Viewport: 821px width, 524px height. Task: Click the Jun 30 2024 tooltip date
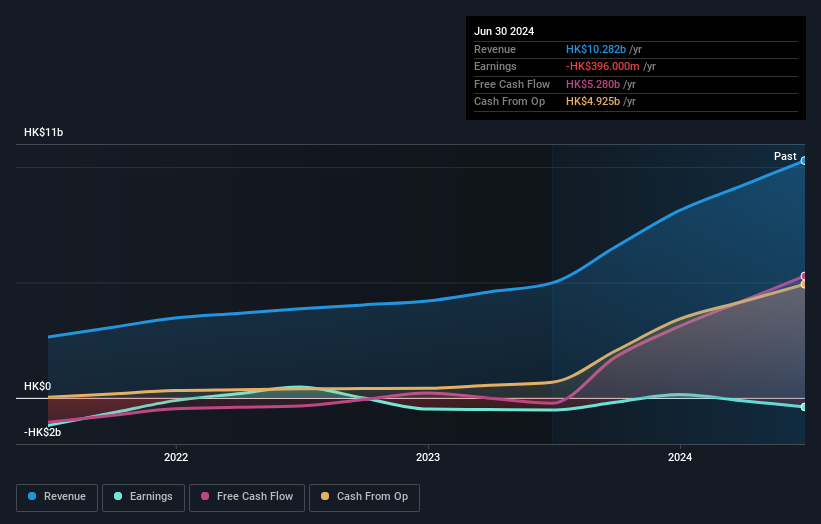(504, 31)
